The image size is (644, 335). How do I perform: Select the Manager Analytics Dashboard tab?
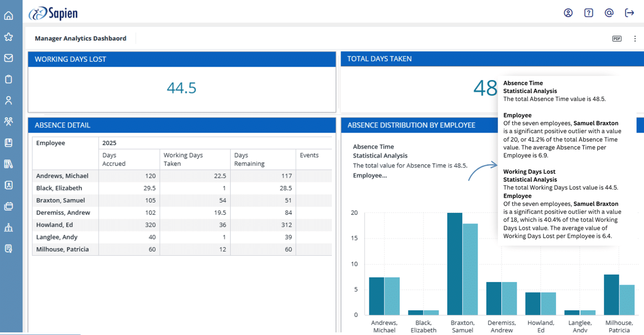click(81, 38)
